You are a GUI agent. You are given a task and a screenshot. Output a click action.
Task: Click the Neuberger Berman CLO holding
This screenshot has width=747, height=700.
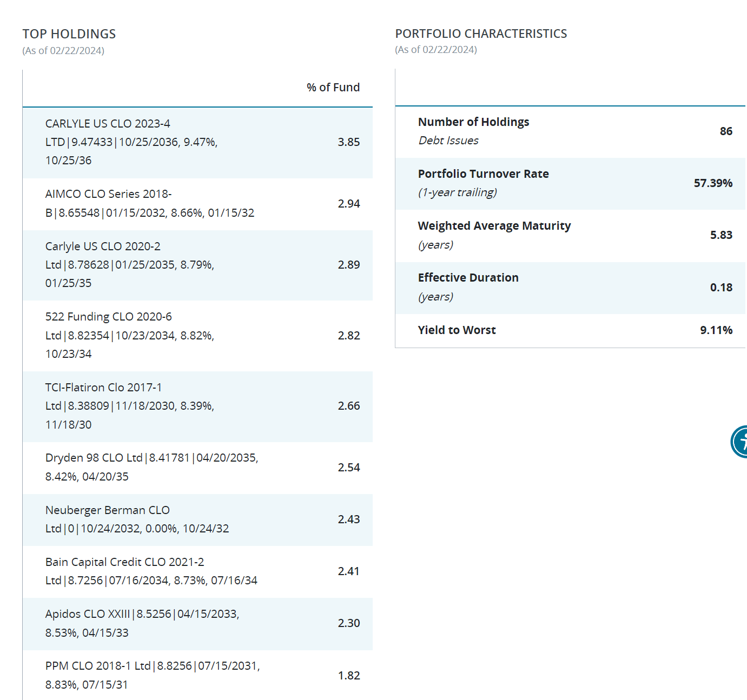pyautogui.click(x=197, y=520)
